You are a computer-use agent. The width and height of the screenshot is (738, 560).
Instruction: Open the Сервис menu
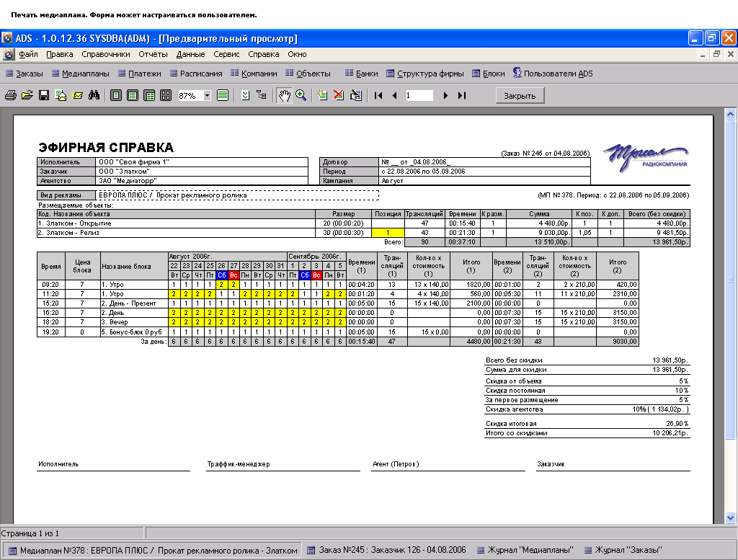[x=226, y=54]
